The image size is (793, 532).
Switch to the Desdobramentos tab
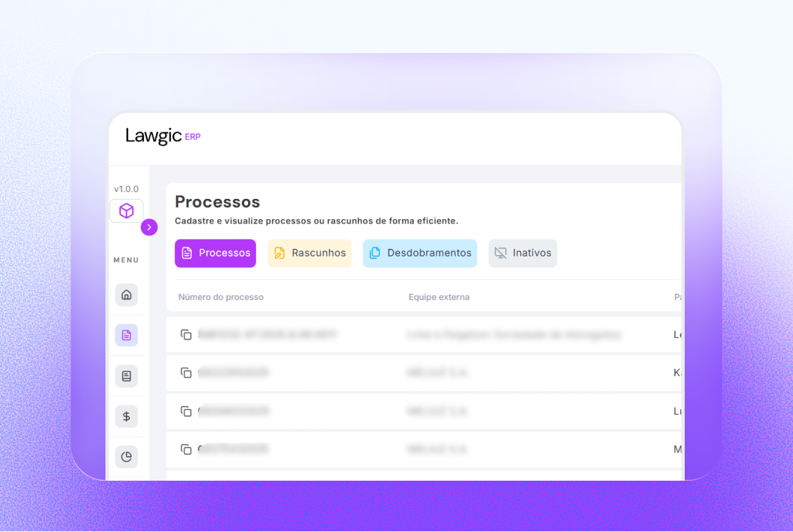pos(420,253)
